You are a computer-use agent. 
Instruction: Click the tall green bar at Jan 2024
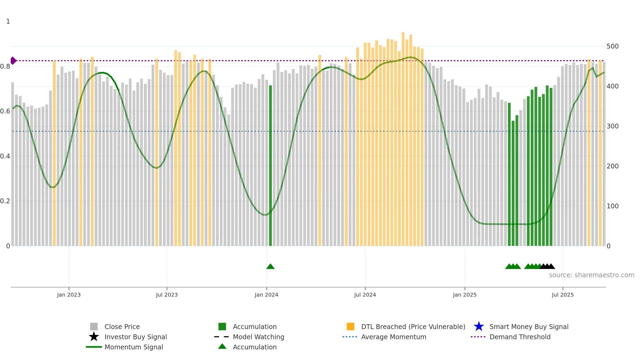click(x=270, y=165)
